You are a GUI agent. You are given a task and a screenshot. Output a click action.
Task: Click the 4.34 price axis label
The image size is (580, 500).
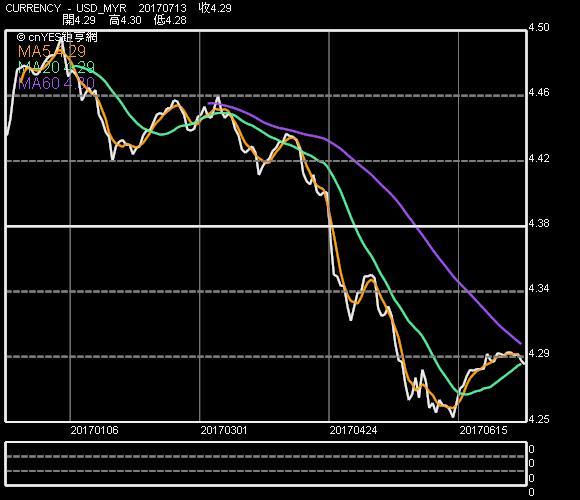coord(539,288)
